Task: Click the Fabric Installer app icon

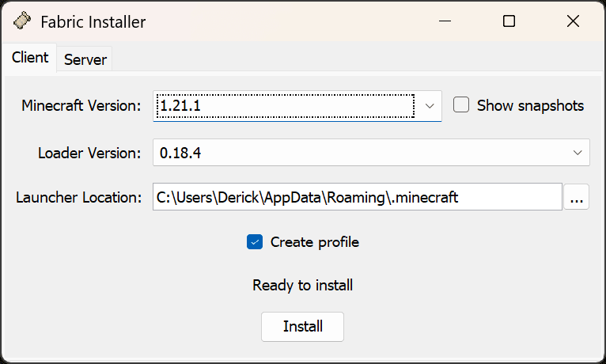Action: point(22,21)
